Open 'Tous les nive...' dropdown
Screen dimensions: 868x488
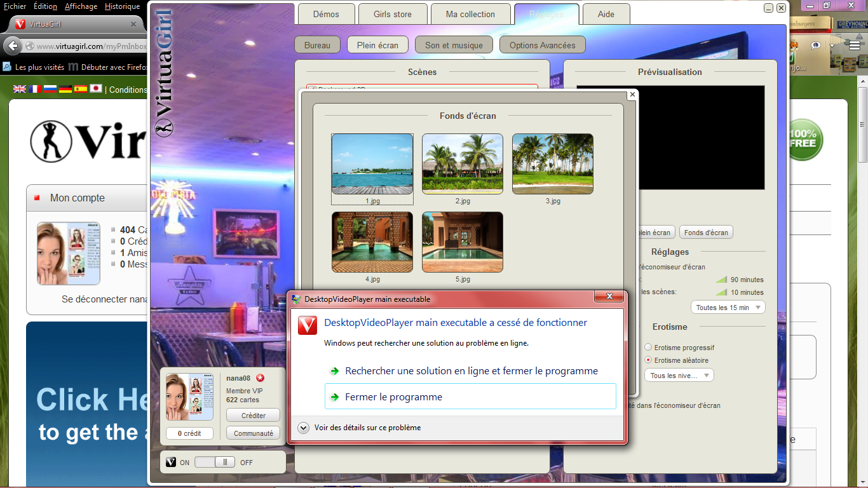pyautogui.click(x=679, y=376)
